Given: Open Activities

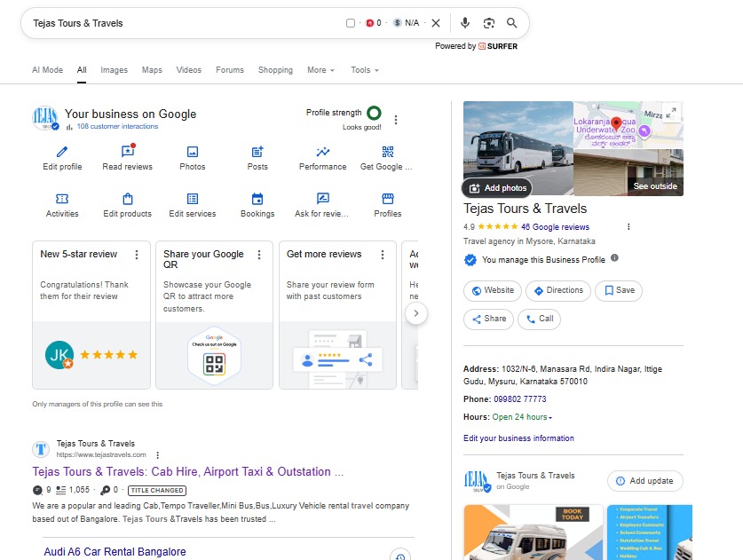Looking at the screenshot, I should [62, 205].
